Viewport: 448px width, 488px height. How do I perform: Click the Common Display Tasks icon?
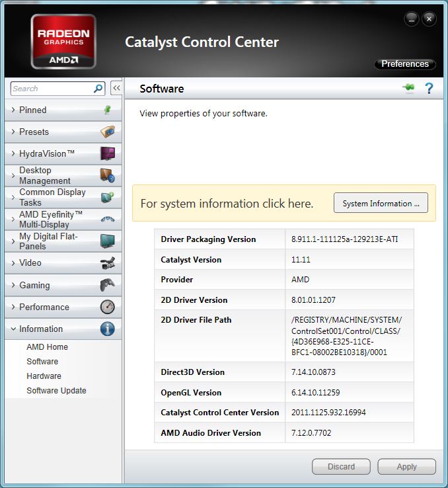[x=108, y=197]
